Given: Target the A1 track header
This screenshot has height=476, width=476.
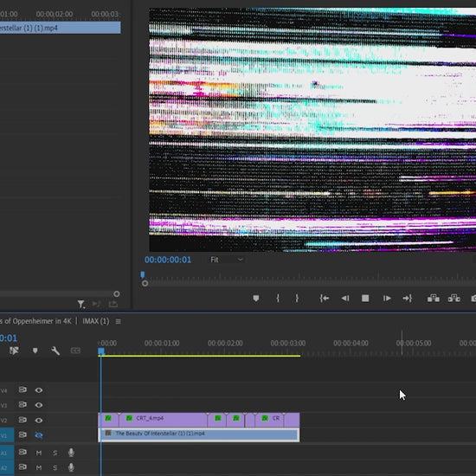Looking at the screenshot, I should tap(7, 453).
